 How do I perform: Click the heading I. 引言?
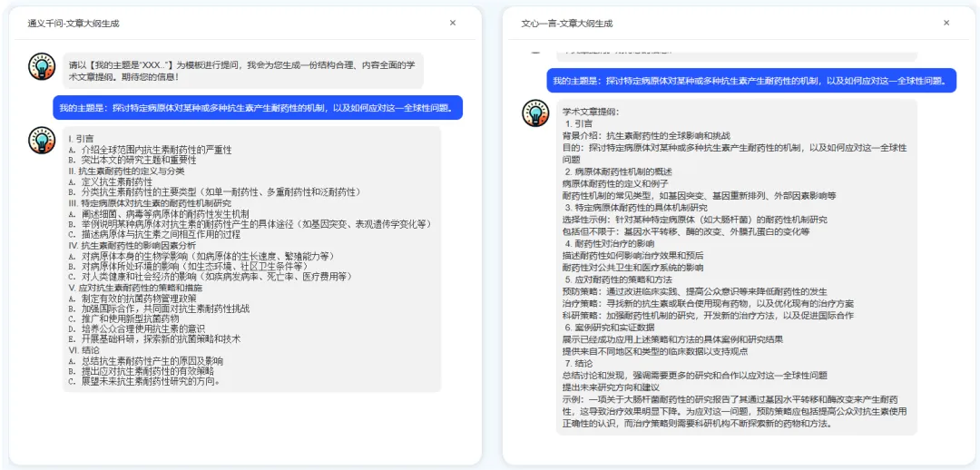82,139
